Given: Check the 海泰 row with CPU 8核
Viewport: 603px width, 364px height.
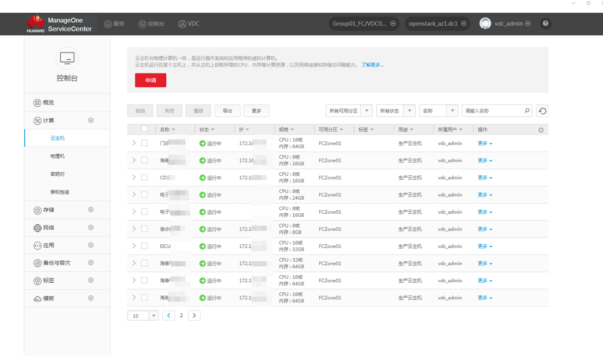Looking at the screenshot, I should click(x=144, y=161).
